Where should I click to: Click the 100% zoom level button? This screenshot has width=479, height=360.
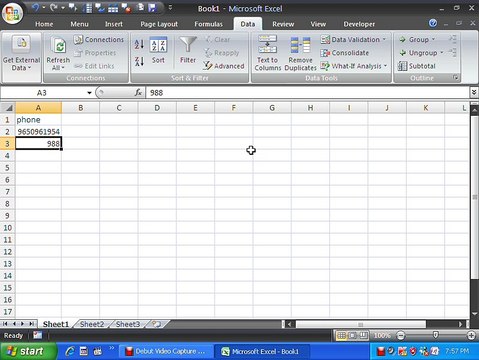pyautogui.click(x=382, y=335)
